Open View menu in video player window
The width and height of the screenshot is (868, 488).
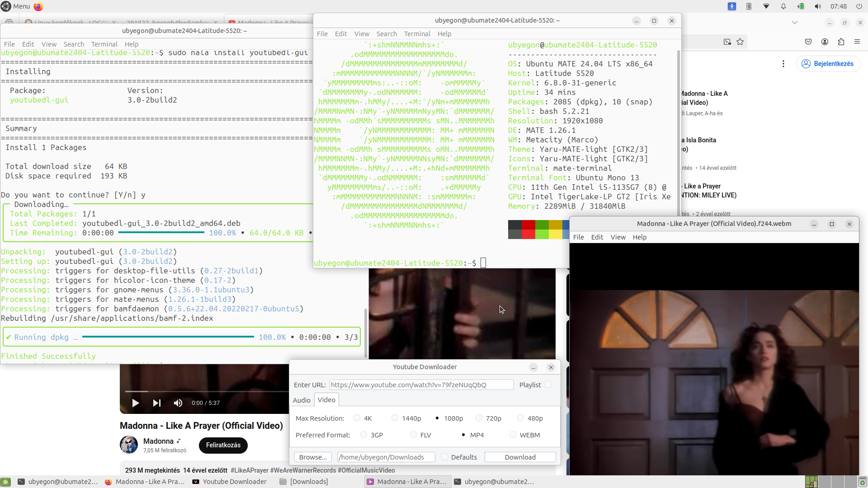(618, 237)
